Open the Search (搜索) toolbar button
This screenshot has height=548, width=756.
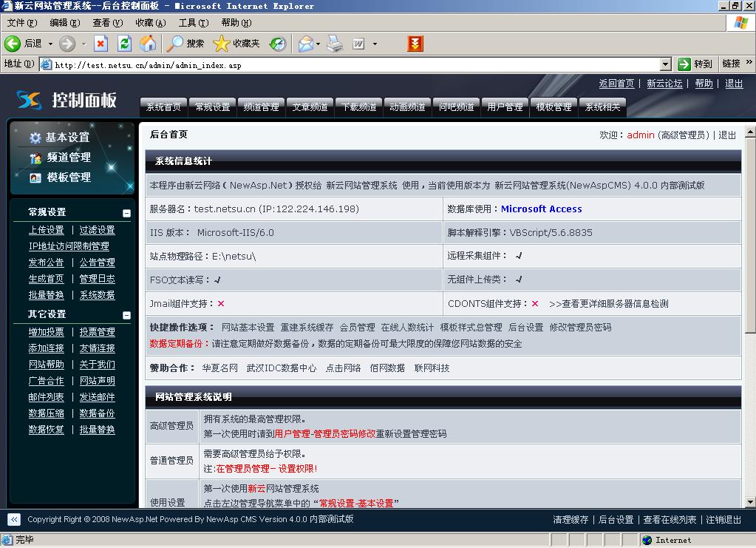(x=185, y=44)
